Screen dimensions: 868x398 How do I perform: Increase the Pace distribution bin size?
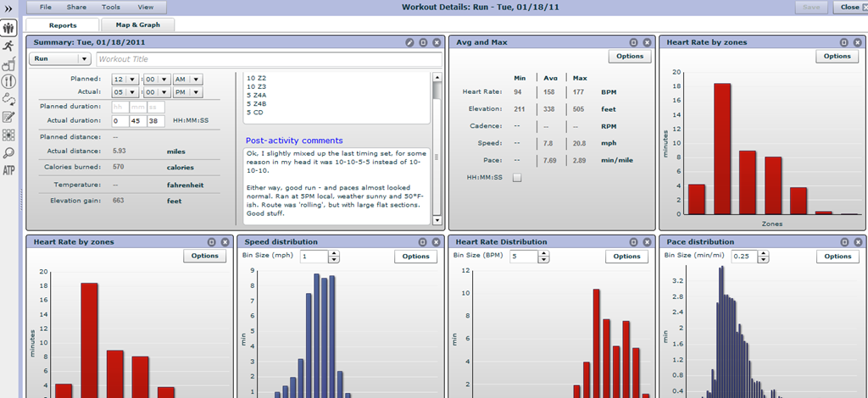pyautogui.click(x=764, y=254)
